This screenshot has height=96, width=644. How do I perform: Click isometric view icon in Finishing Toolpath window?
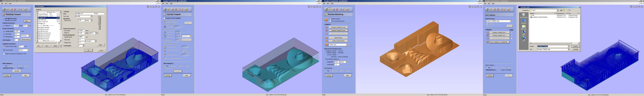(x=151, y=7)
